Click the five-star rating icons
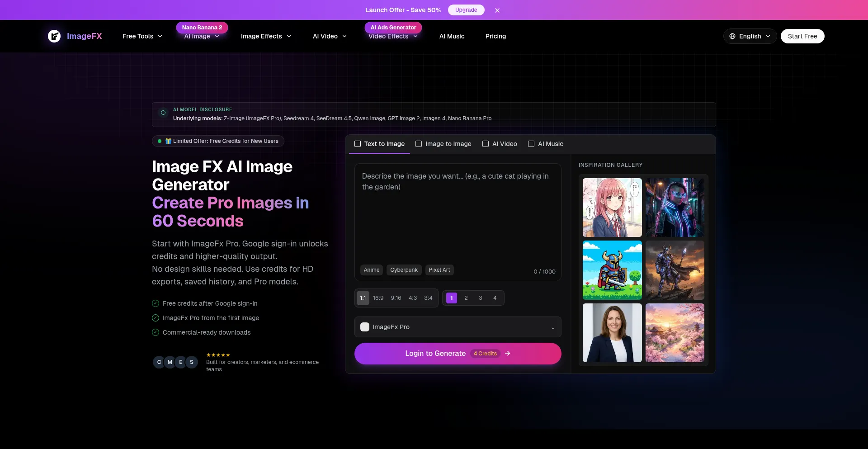This screenshot has height=449, width=868. 218,355
